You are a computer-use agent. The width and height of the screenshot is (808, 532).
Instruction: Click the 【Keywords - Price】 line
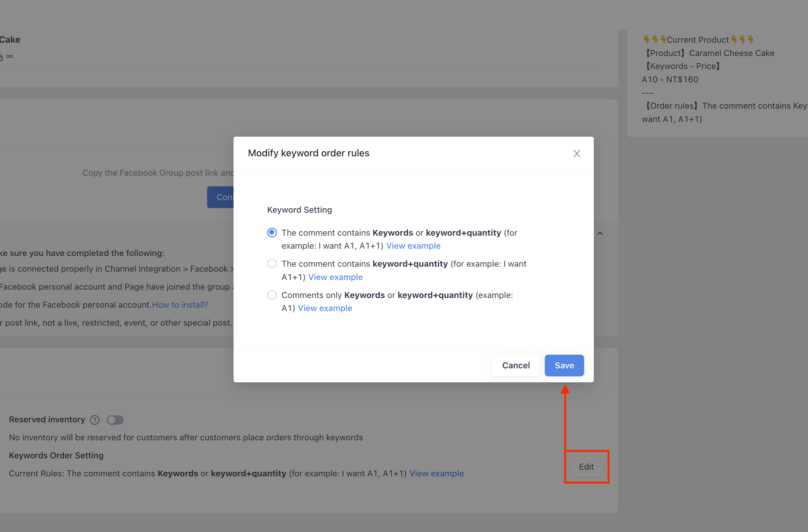click(x=682, y=66)
